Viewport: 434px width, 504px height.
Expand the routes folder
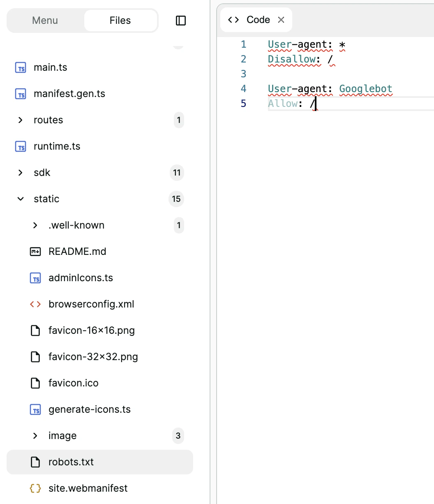point(21,120)
